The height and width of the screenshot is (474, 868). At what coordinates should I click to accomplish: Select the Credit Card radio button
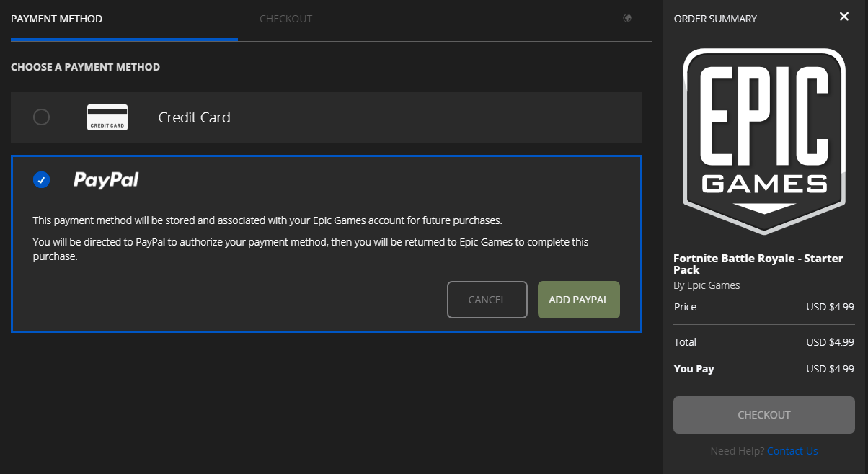pyautogui.click(x=42, y=117)
